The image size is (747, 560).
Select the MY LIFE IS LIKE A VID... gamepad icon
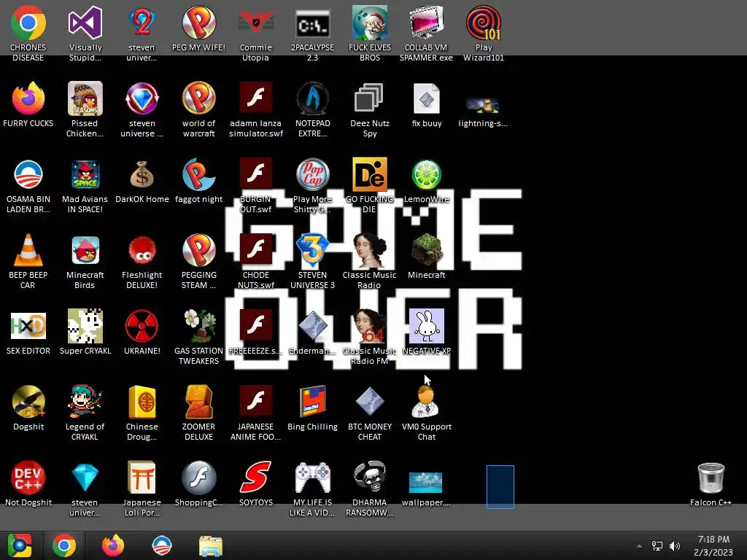312,477
